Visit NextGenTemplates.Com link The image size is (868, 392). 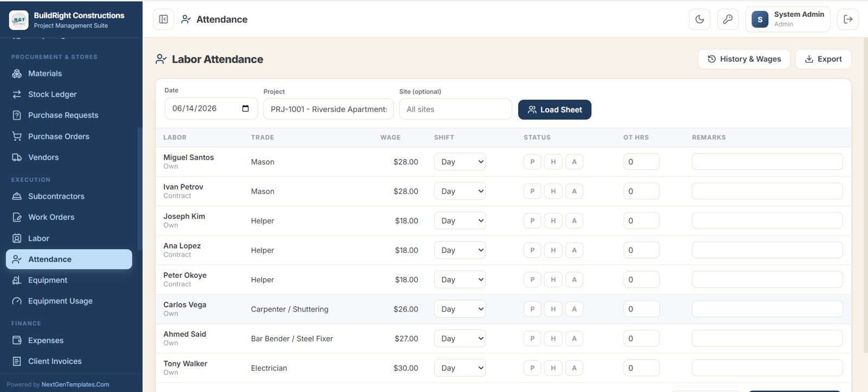(75, 384)
